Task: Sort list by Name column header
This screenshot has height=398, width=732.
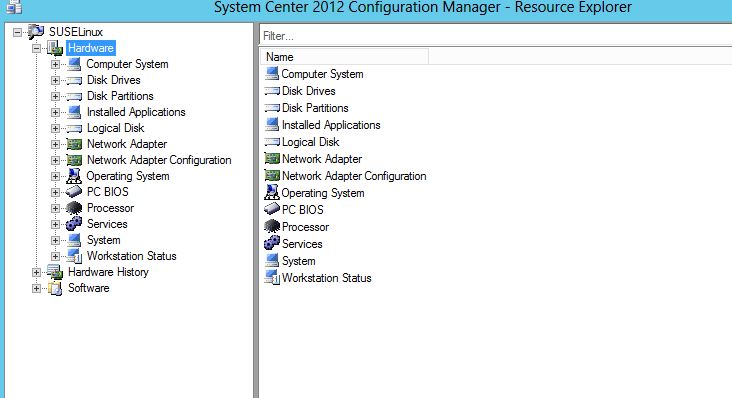Action: [345, 57]
